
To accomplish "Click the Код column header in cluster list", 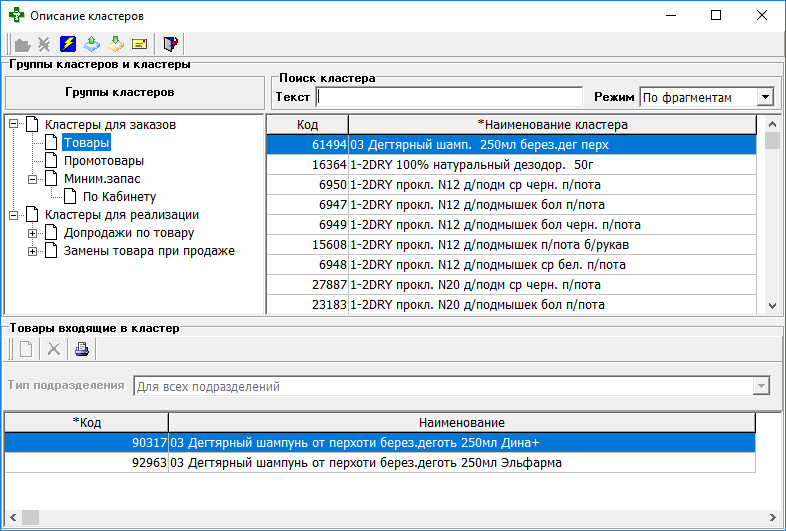I will pos(307,125).
